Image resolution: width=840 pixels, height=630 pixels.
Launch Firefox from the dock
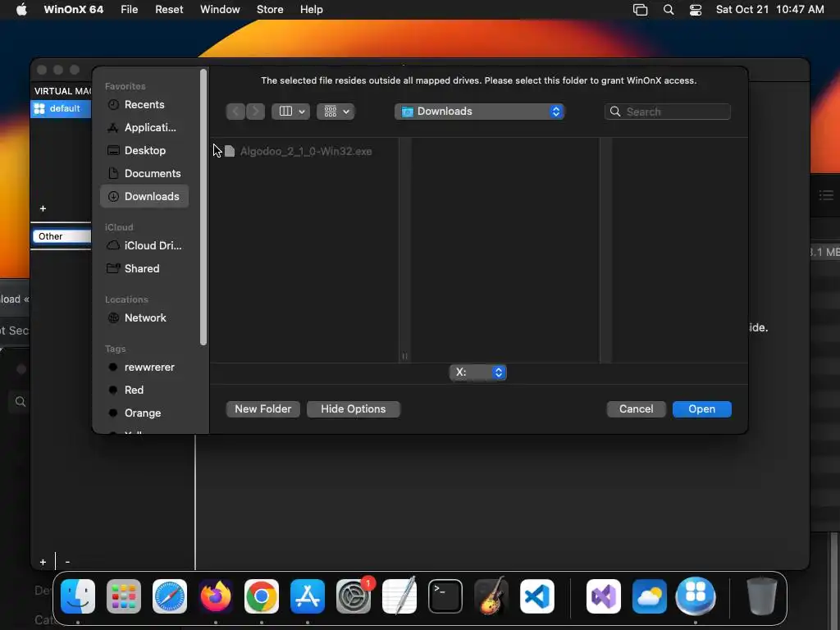coord(216,596)
